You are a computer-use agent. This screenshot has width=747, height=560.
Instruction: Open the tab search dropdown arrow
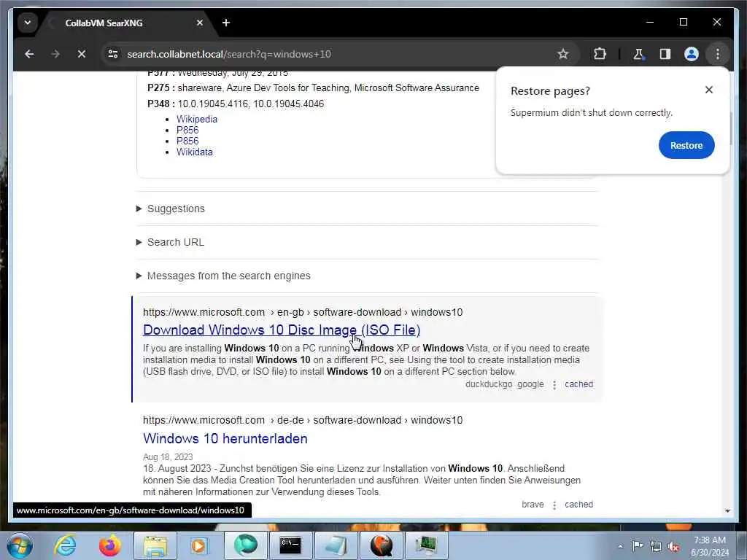(x=28, y=23)
